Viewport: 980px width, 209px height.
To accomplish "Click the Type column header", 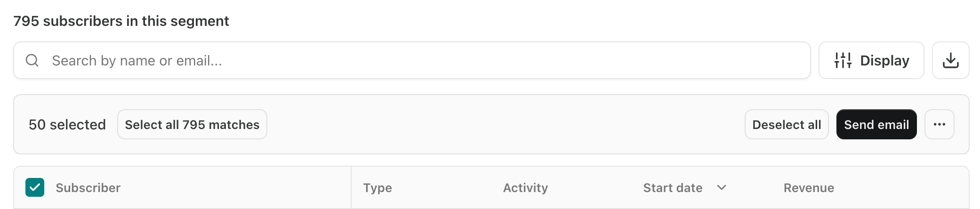I will pyautogui.click(x=378, y=188).
